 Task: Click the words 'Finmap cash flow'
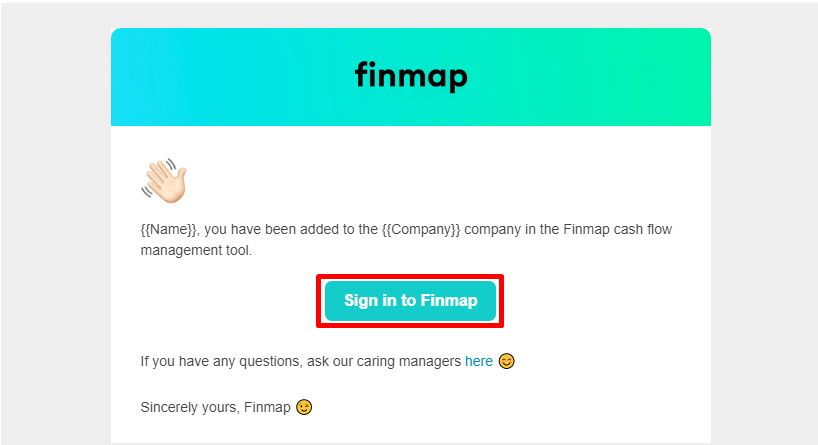[618, 230]
